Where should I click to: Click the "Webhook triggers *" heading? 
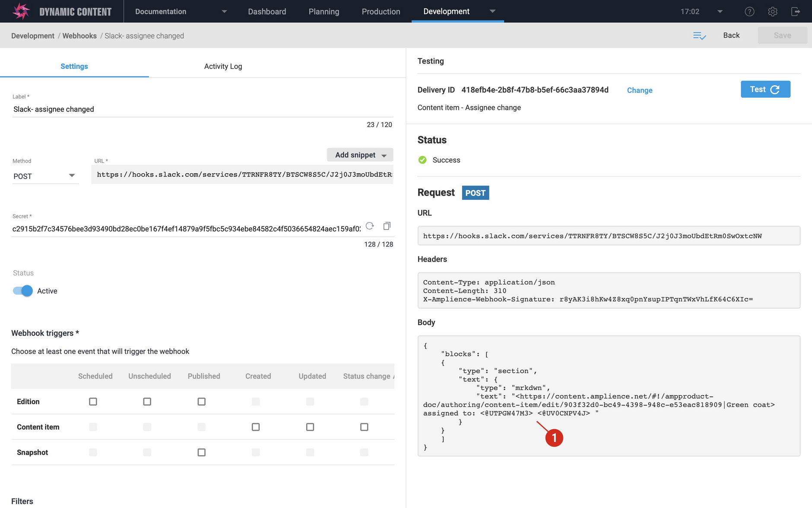click(x=45, y=333)
